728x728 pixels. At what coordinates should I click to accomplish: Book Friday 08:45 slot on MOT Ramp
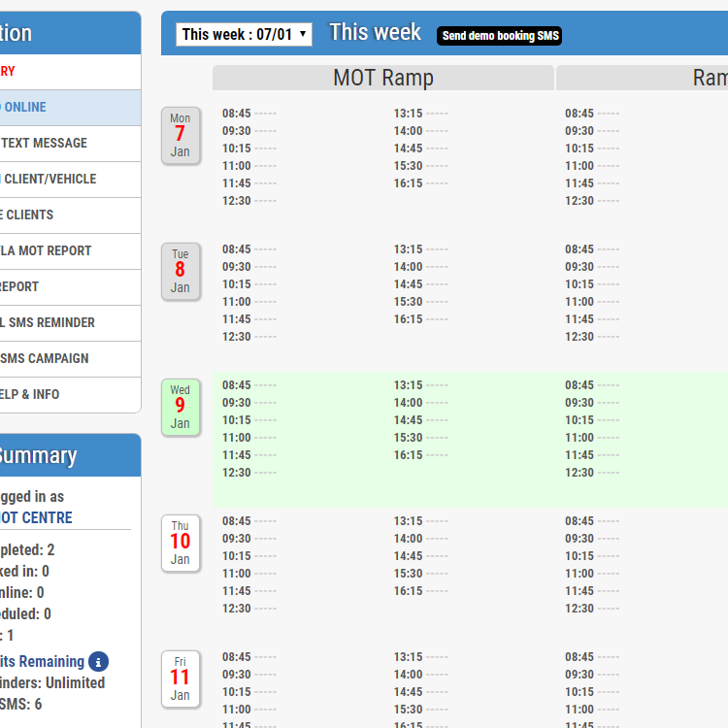tap(249, 657)
